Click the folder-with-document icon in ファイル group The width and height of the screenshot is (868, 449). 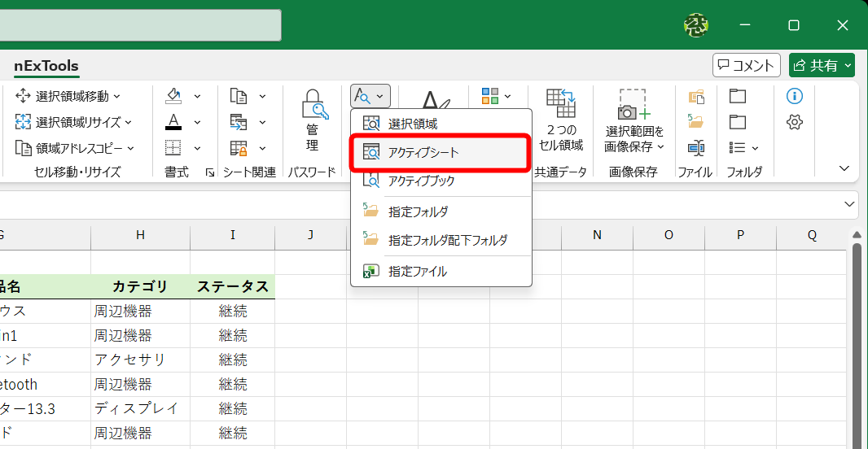[x=696, y=96]
